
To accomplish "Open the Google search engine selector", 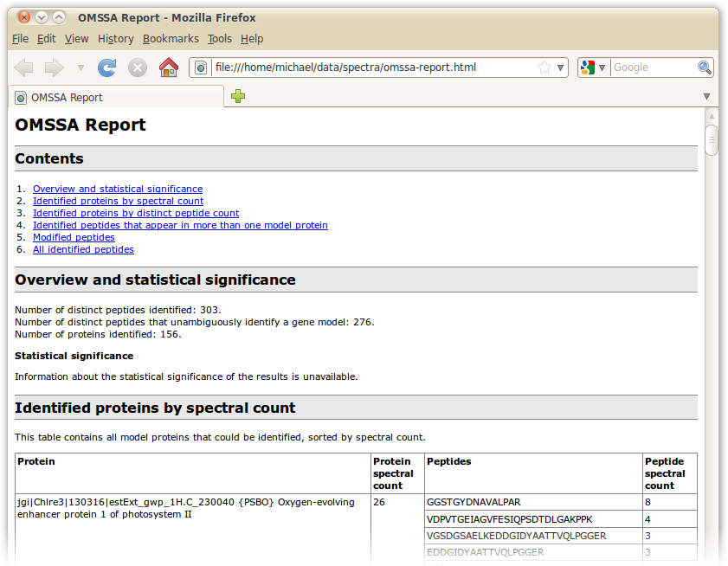I will click(x=593, y=68).
